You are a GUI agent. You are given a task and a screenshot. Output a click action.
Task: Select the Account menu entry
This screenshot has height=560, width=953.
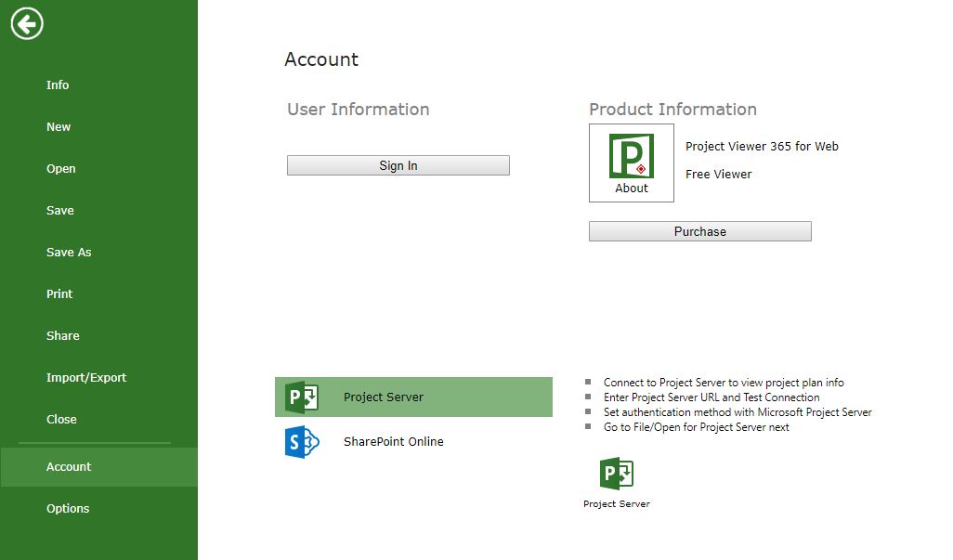pos(69,466)
